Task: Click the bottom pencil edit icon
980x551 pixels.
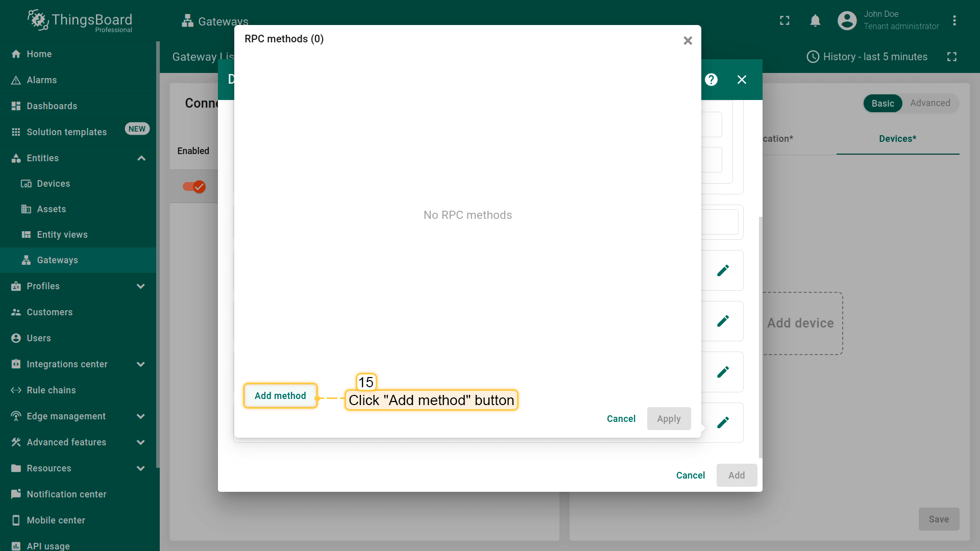Action: [723, 422]
